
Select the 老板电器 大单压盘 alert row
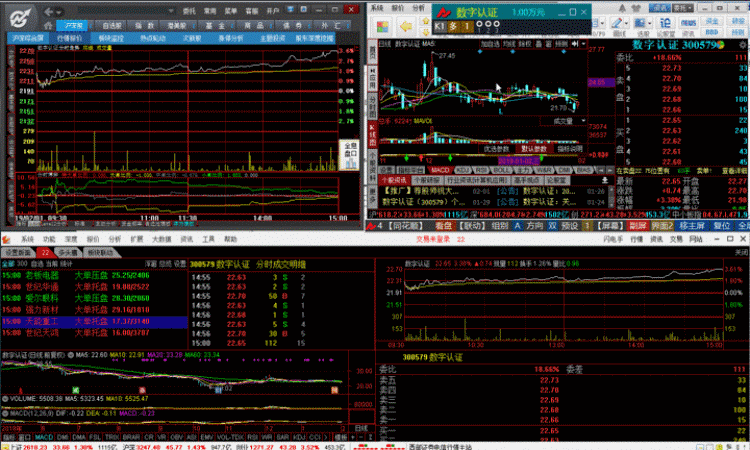coord(94,275)
